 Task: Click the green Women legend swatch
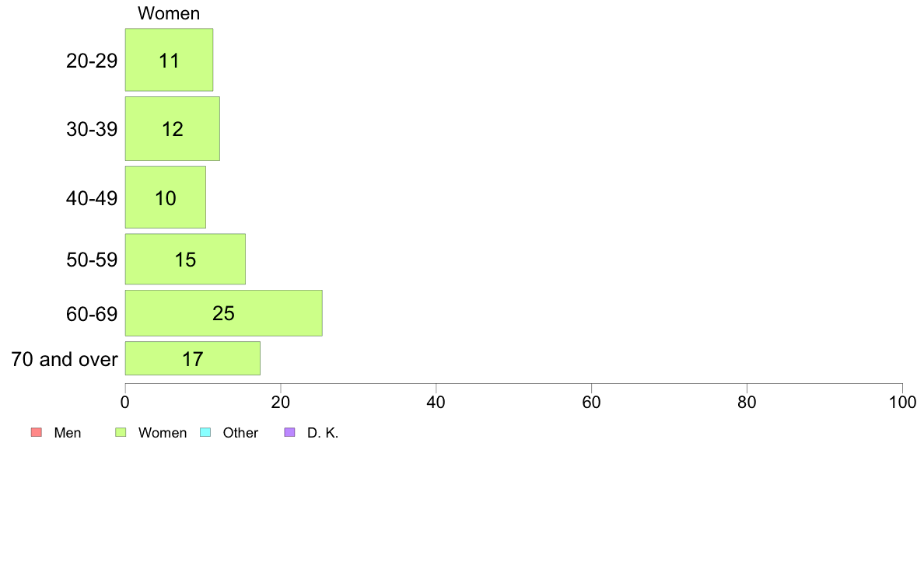click(121, 432)
